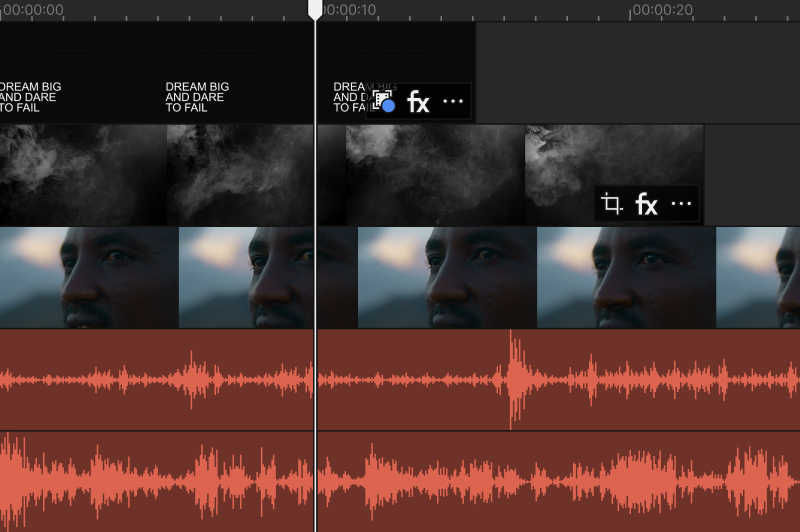Screen dimensions: 800x532
Task: Select the first smoke clip before playhead
Action: click(x=150, y=175)
